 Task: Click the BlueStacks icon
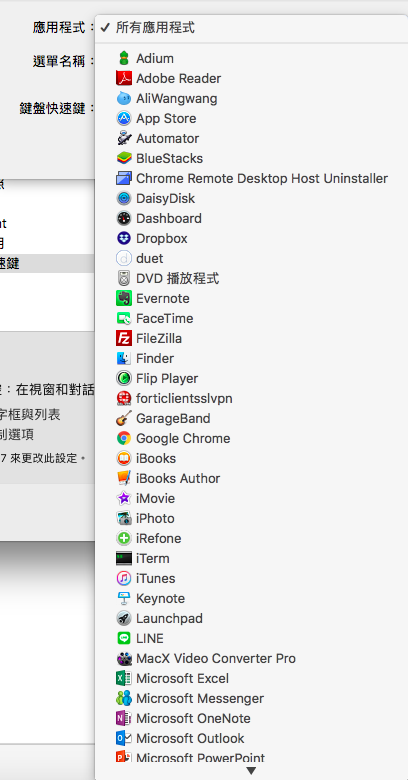(x=123, y=158)
